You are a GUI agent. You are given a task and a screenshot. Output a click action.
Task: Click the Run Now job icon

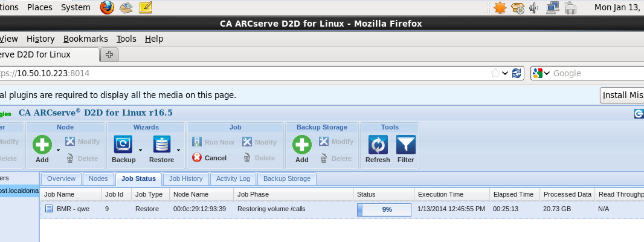pyautogui.click(x=197, y=142)
